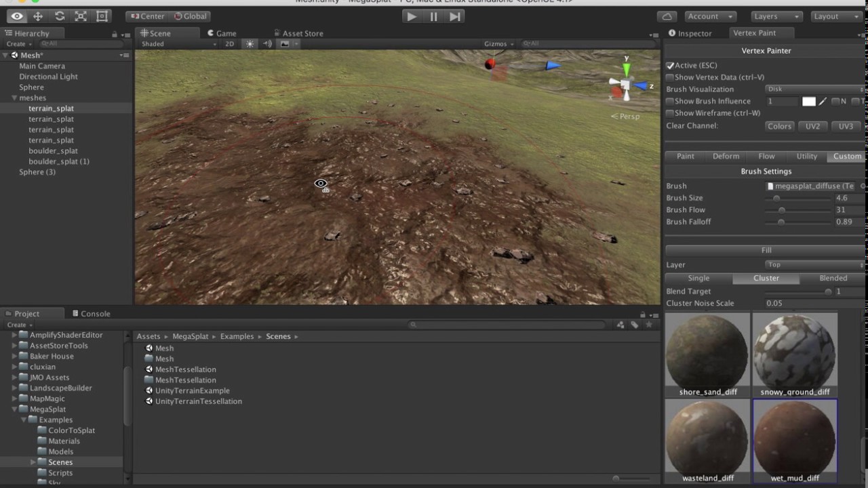
Task: Select the Rect transform tool
Action: pyautogui.click(x=102, y=16)
